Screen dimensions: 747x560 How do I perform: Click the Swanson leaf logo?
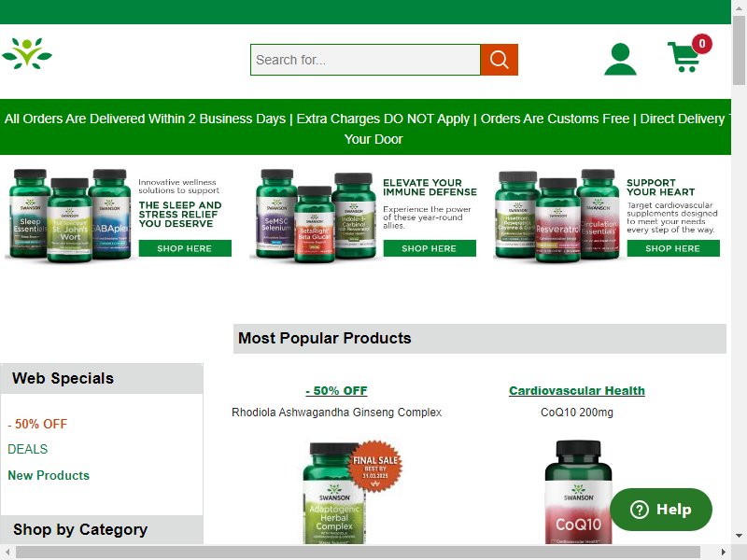tap(27, 53)
